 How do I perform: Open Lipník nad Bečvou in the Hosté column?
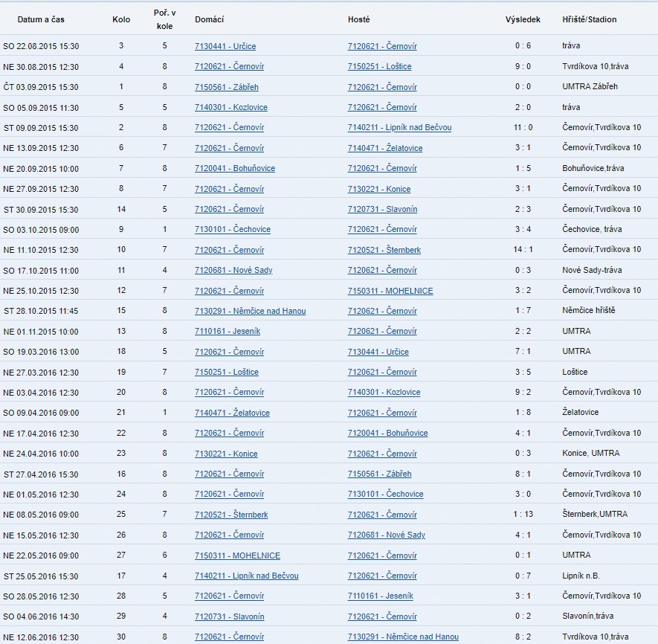pyautogui.click(x=399, y=127)
